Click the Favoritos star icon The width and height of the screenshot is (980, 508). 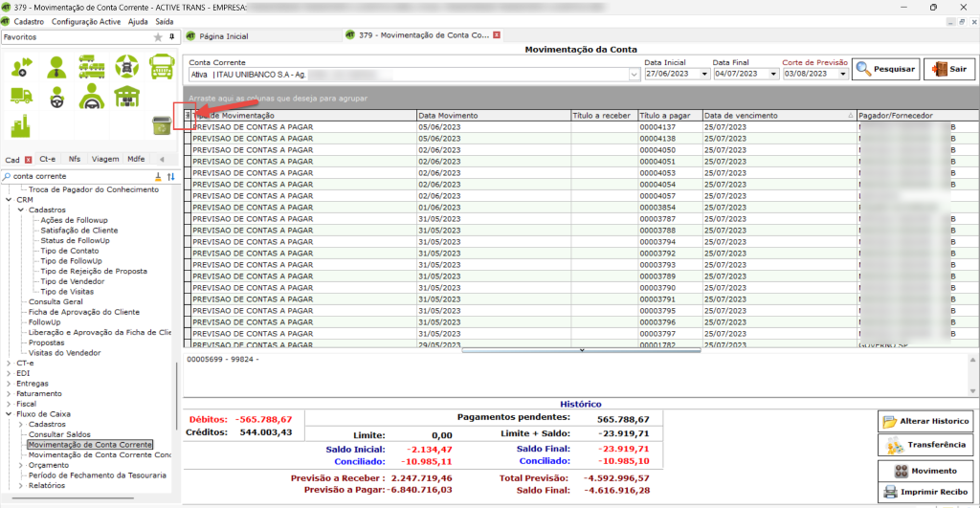(x=158, y=37)
